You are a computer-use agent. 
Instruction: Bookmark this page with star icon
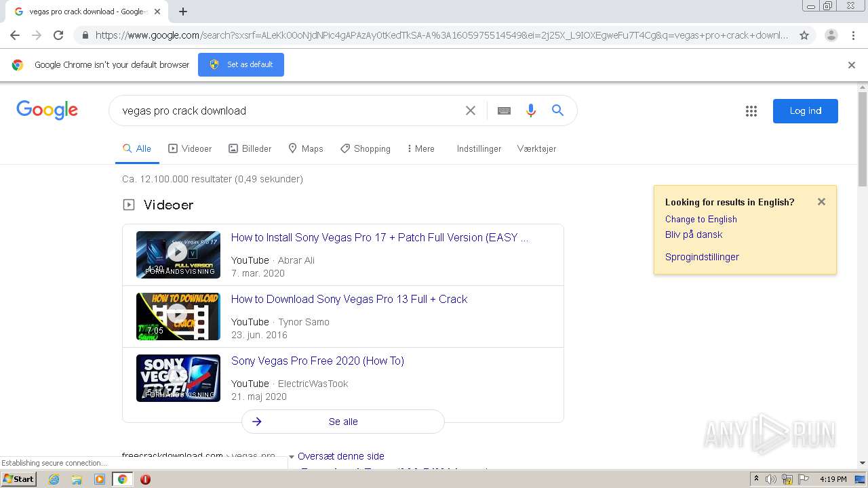point(804,35)
